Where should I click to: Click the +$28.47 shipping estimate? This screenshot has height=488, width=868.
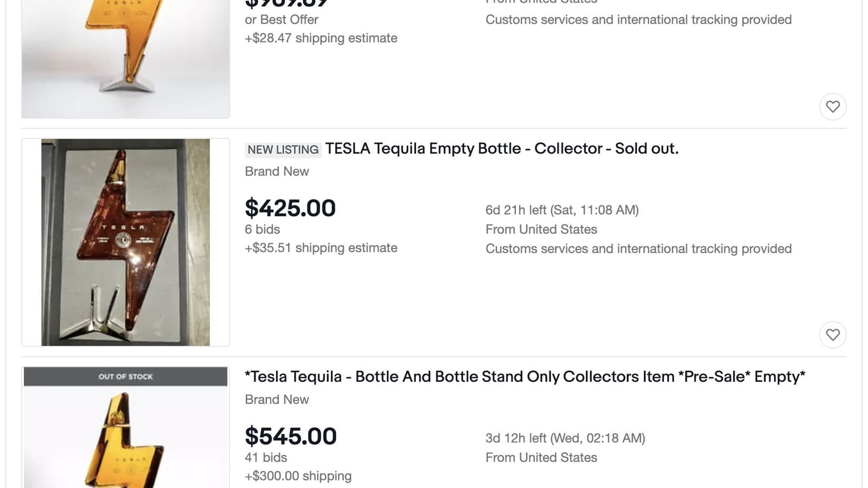point(321,38)
